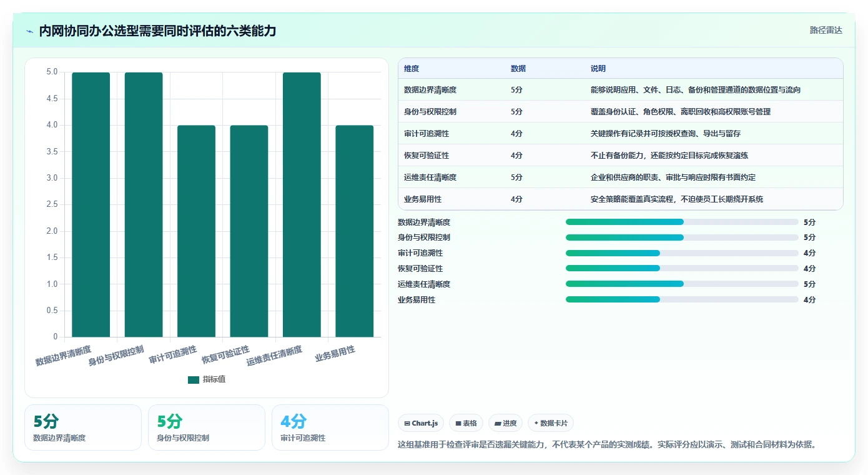The width and height of the screenshot is (868, 475).
Task: Select the 数据边界清晰度 table row name
Action: point(430,90)
